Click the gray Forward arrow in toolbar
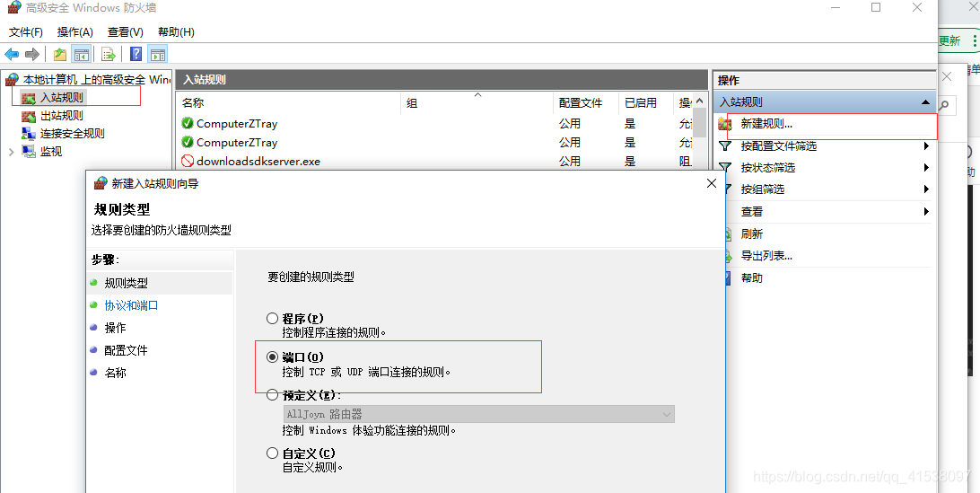 (x=32, y=55)
